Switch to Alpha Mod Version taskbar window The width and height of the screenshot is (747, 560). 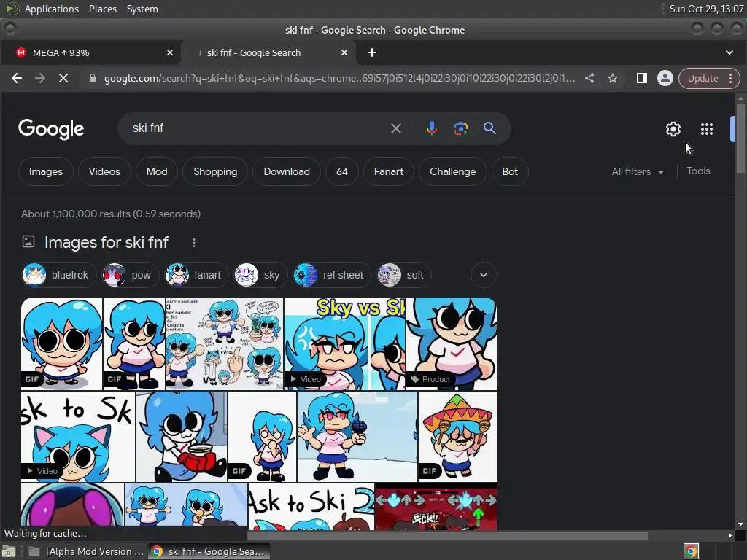86,551
